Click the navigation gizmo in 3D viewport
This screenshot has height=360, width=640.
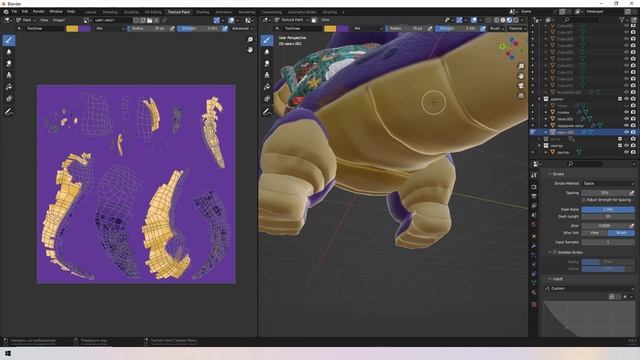click(x=511, y=48)
